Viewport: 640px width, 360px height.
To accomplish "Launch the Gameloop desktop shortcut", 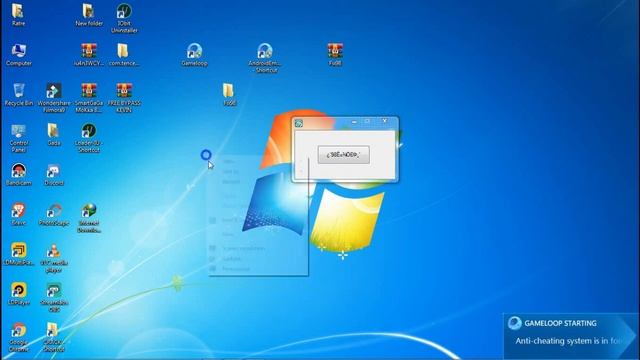I will pos(194,55).
